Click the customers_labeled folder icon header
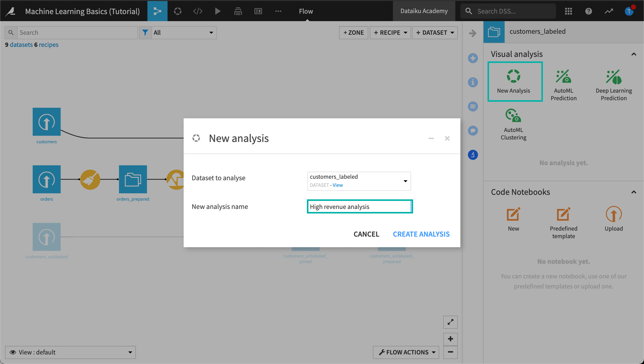 coord(494,32)
